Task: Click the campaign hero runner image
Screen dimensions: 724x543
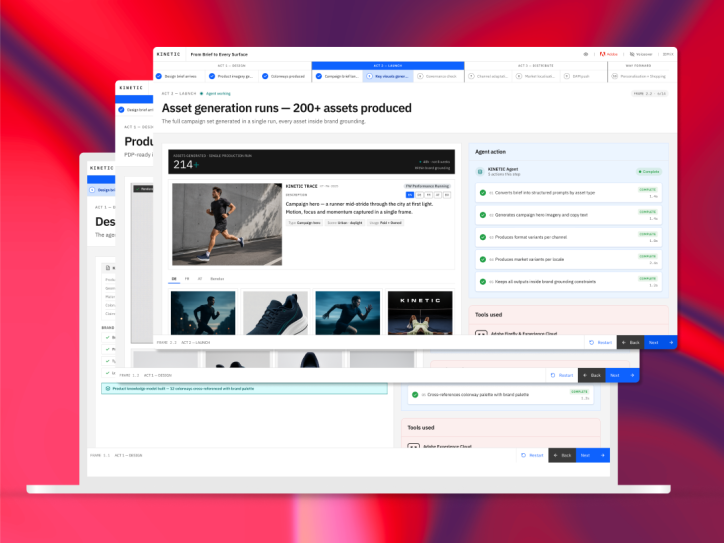Action: (x=227, y=224)
